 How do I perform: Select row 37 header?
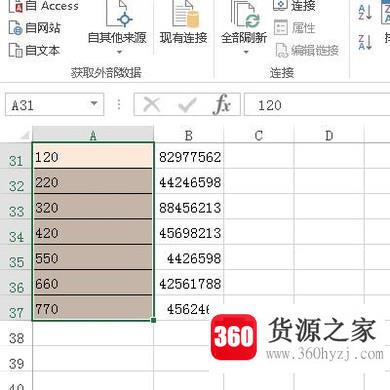pos(16,308)
